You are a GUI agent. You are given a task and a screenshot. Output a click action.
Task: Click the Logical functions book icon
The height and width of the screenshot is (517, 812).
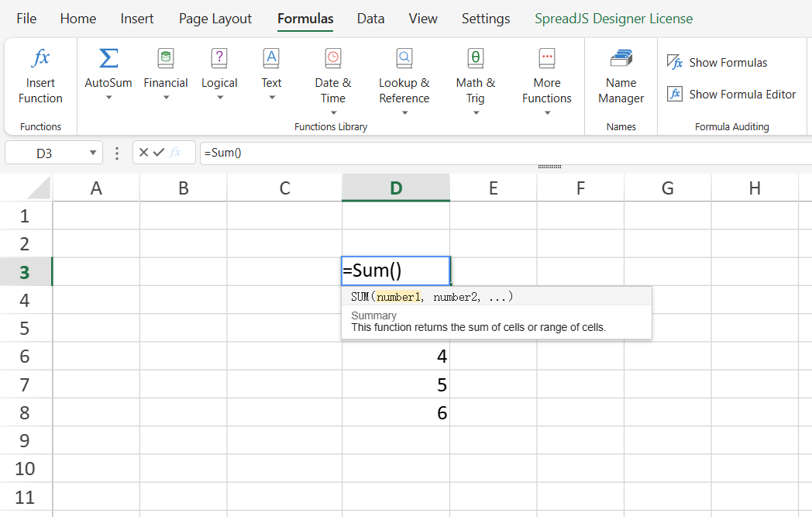pyautogui.click(x=219, y=58)
